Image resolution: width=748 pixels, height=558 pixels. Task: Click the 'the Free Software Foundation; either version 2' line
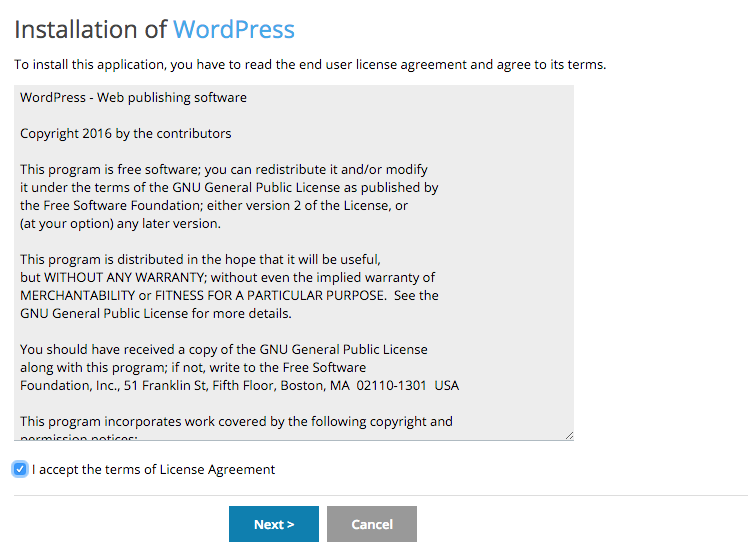point(214,206)
